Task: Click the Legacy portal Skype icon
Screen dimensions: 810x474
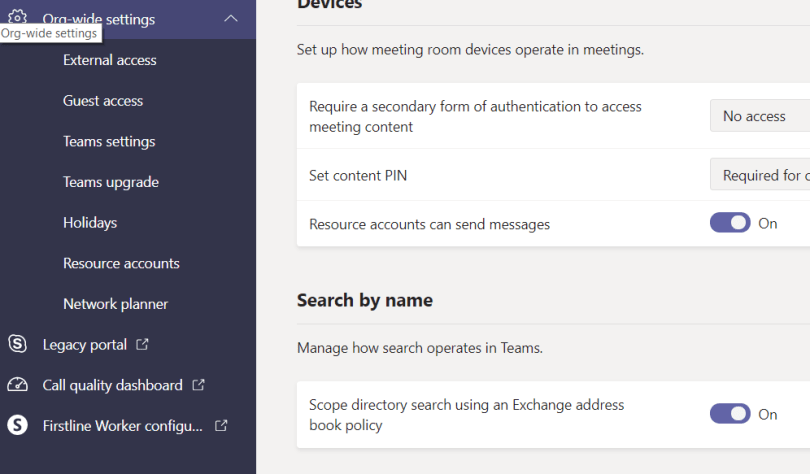Action: pyautogui.click(x=17, y=344)
